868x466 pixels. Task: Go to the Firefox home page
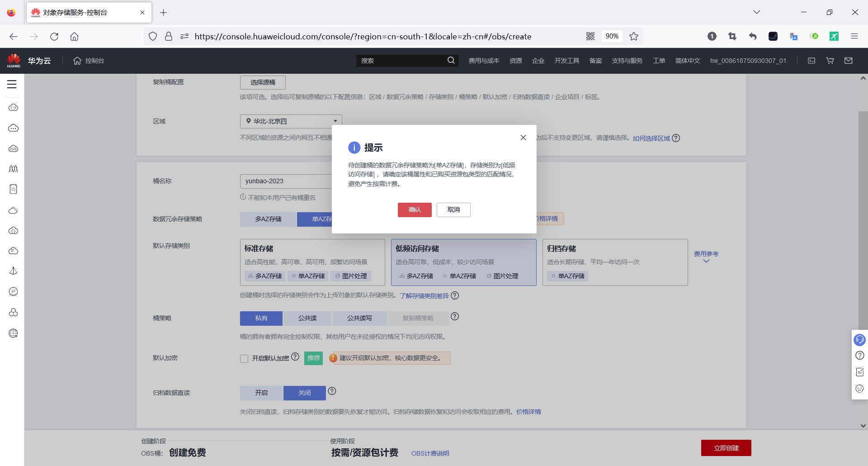(74, 36)
